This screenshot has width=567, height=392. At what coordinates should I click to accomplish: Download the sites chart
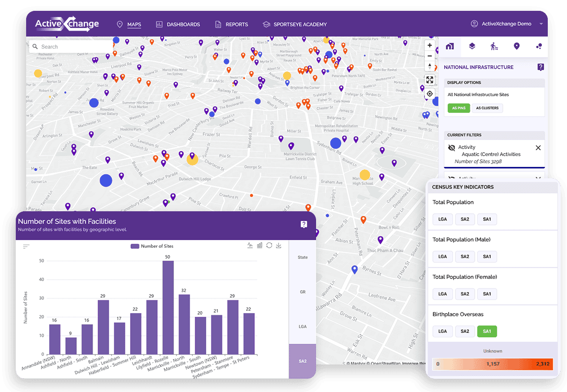coord(279,245)
